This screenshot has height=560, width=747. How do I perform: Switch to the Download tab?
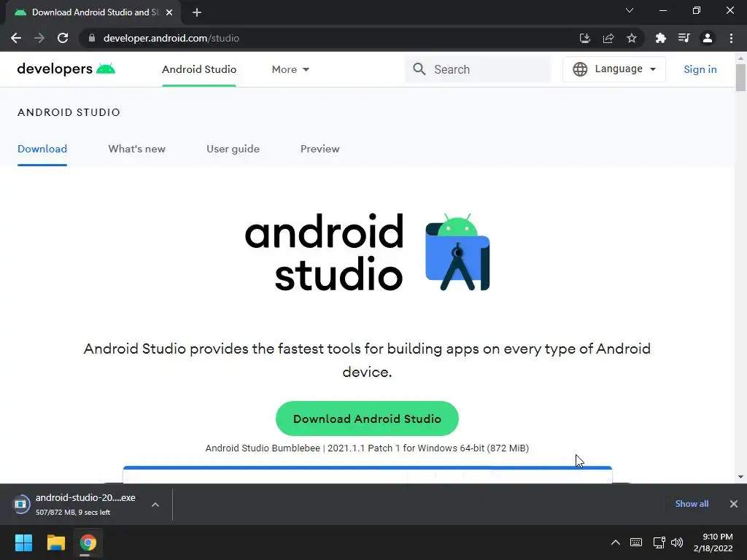42,149
